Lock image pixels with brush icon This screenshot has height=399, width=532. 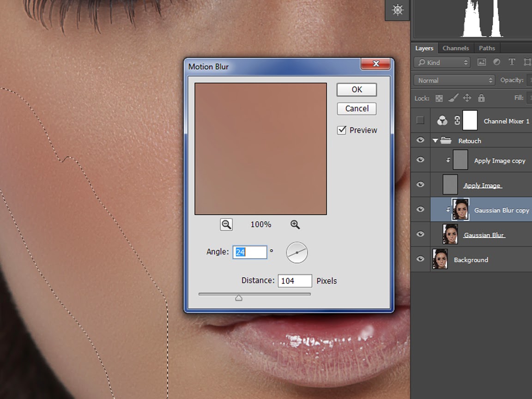[x=453, y=98]
